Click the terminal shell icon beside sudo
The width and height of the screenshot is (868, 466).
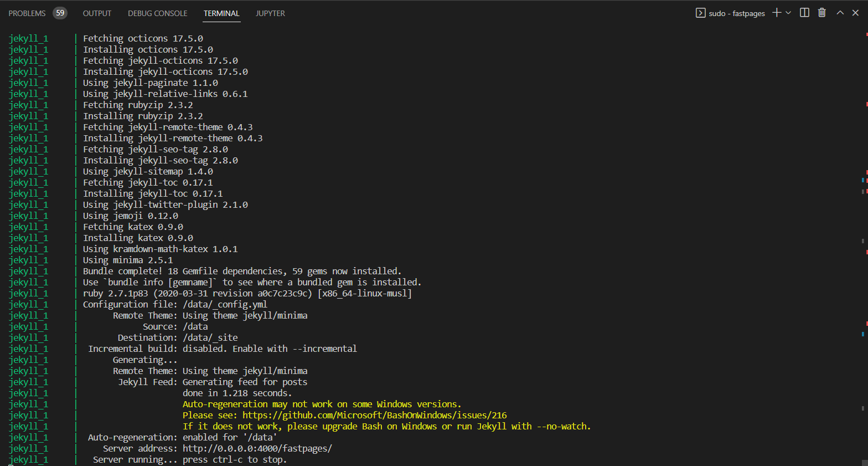[x=700, y=13]
